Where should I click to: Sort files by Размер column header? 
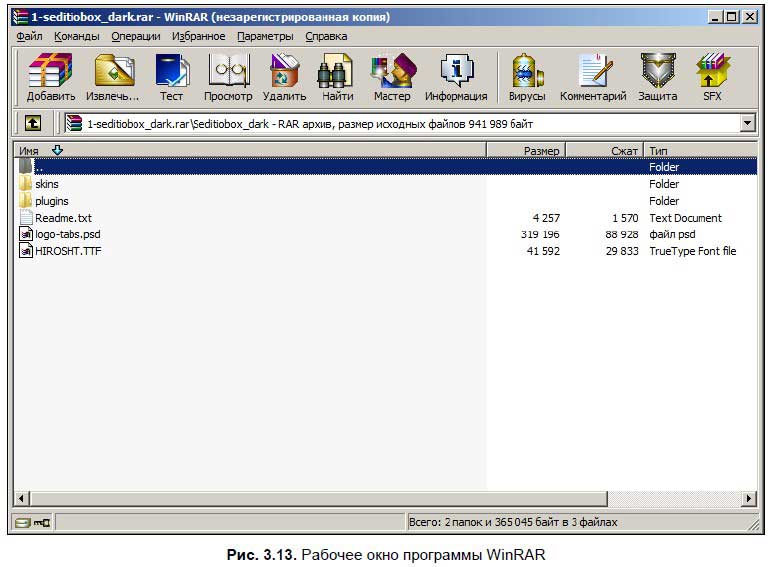[x=541, y=150]
